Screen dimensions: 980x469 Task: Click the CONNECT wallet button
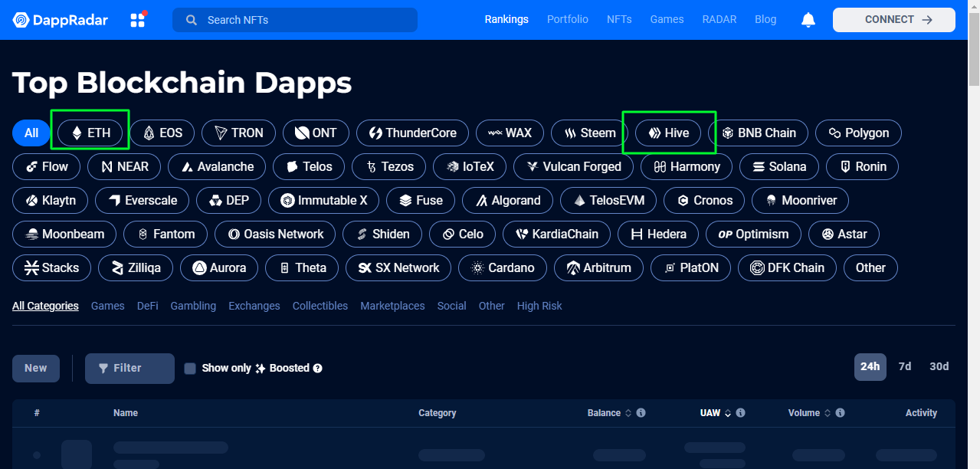tap(894, 20)
